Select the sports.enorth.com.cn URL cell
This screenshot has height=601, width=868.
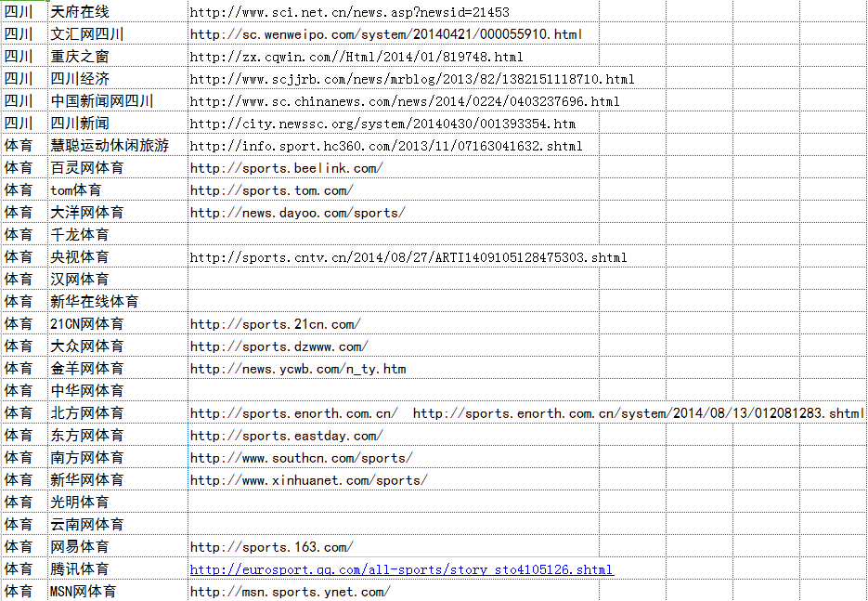[x=394, y=412]
